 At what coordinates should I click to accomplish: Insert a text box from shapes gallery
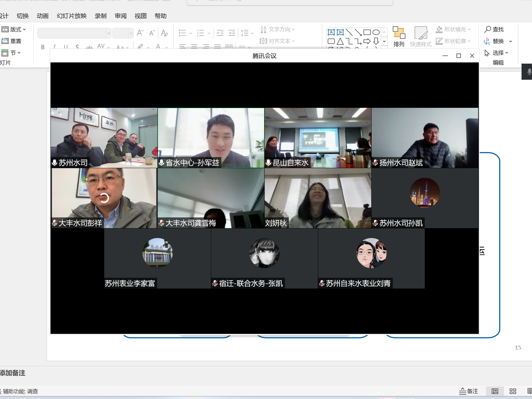click(x=331, y=32)
